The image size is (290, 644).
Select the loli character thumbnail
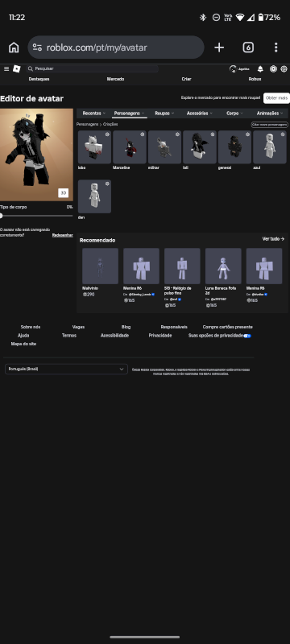click(x=200, y=147)
